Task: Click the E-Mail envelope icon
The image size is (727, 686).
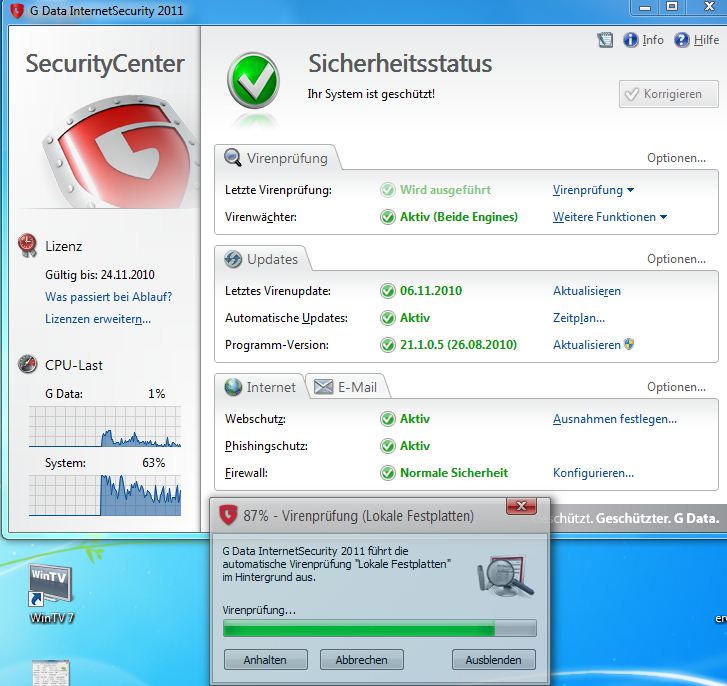Action: pos(324,387)
